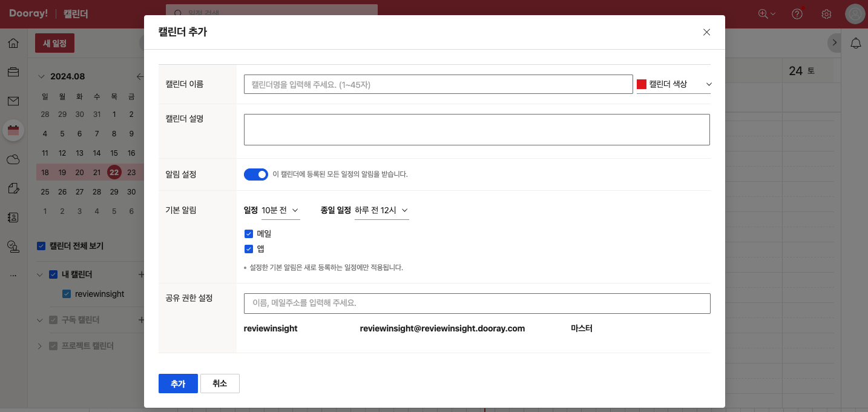This screenshot has height=412, width=868.
Task: Open the Drive cloud icon
Action: [13, 159]
